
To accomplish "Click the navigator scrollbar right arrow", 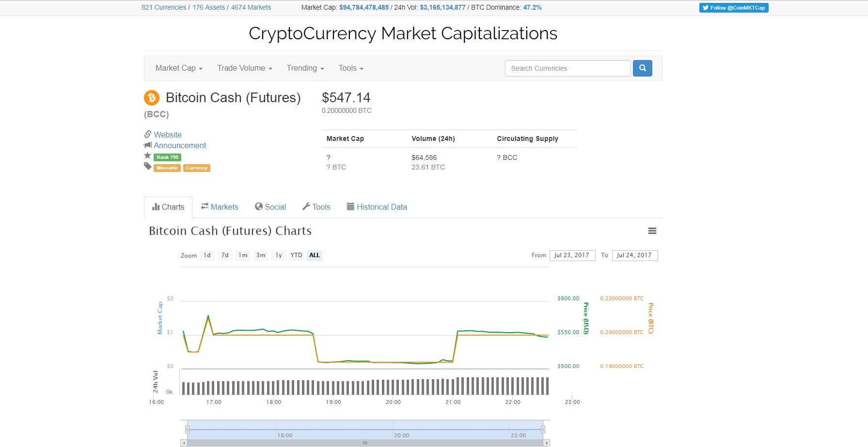I will [547, 443].
